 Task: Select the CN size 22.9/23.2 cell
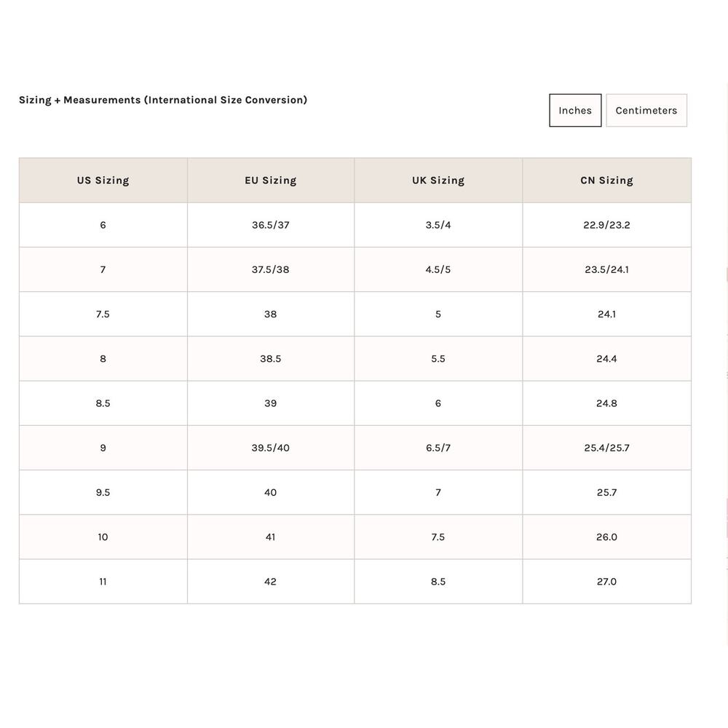606,225
